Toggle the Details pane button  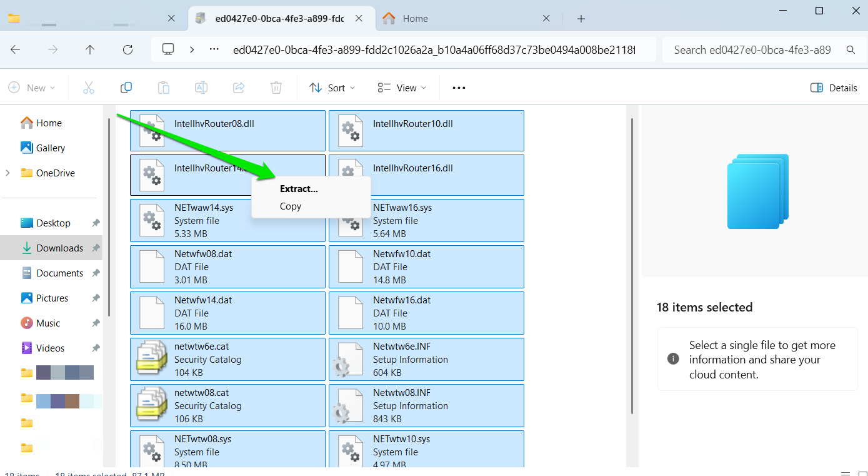pyautogui.click(x=834, y=88)
